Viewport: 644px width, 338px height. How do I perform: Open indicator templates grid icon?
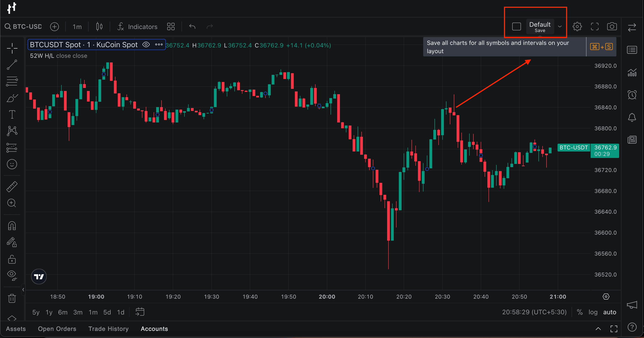(171, 26)
